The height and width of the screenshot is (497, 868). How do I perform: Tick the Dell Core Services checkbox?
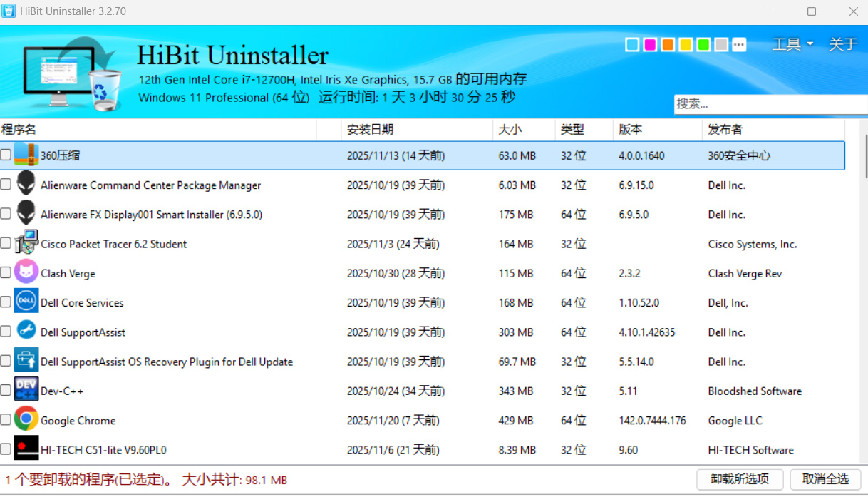click(6, 302)
